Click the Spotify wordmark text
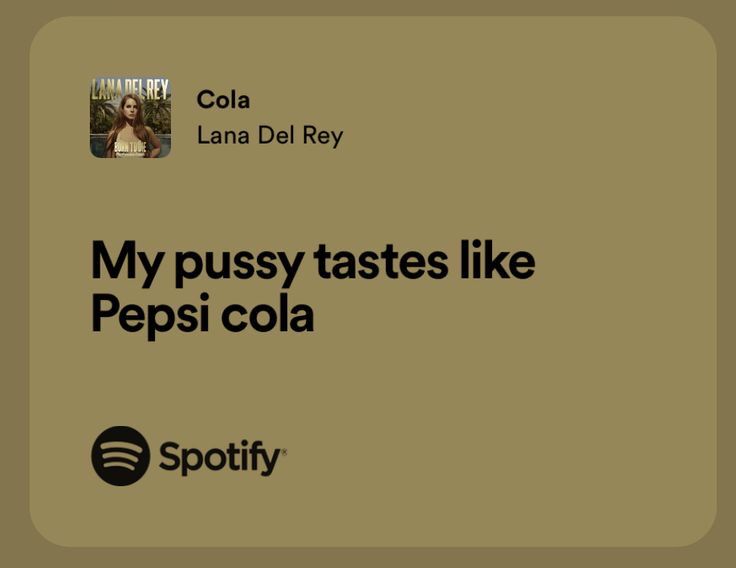The height and width of the screenshot is (568, 736). click(220, 458)
